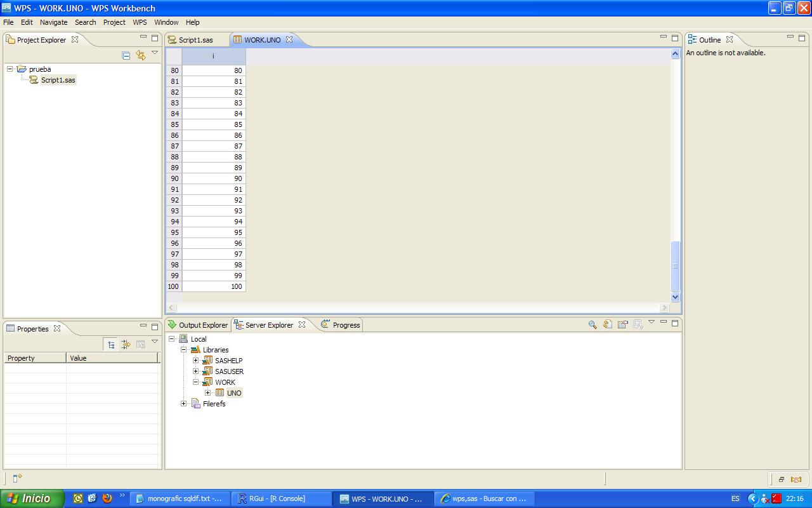The height and width of the screenshot is (508, 812).
Task: Toggle Show Categories in Properties toolbar
Action: tap(111, 344)
